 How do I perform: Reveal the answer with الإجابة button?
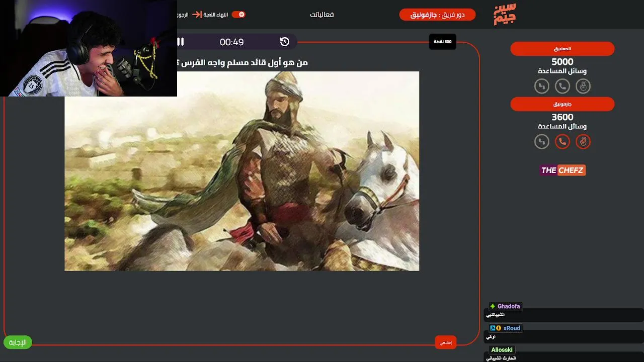coord(18,342)
